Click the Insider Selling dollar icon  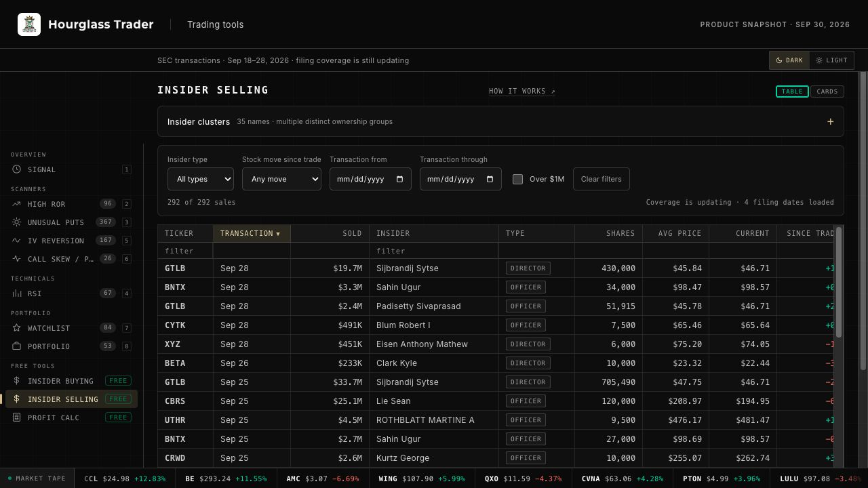16,399
